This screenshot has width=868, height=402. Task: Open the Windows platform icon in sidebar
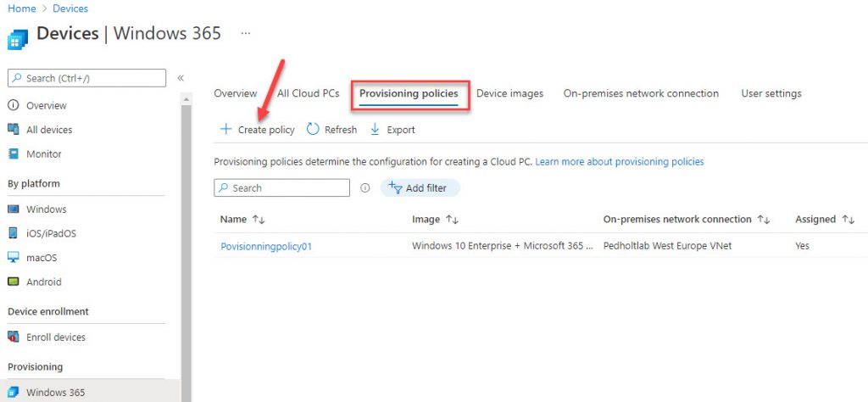[x=14, y=209]
